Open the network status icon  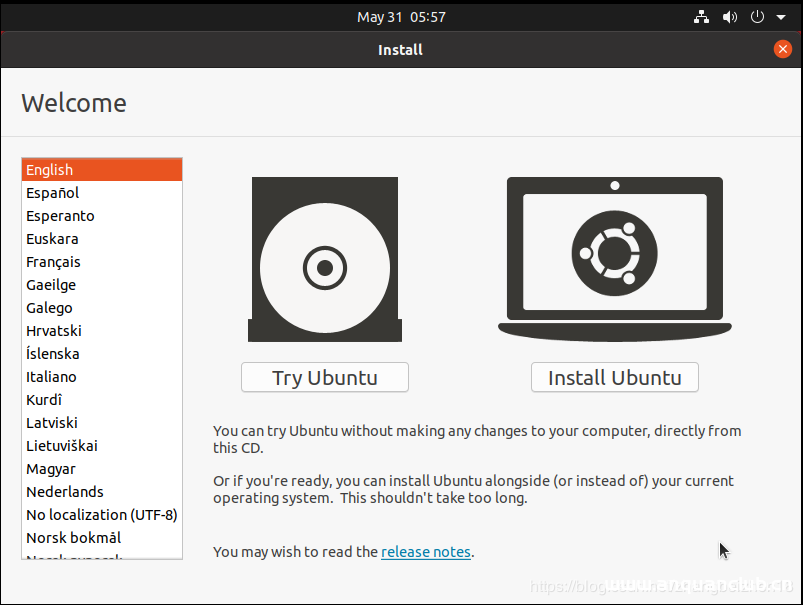coord(700,15)
